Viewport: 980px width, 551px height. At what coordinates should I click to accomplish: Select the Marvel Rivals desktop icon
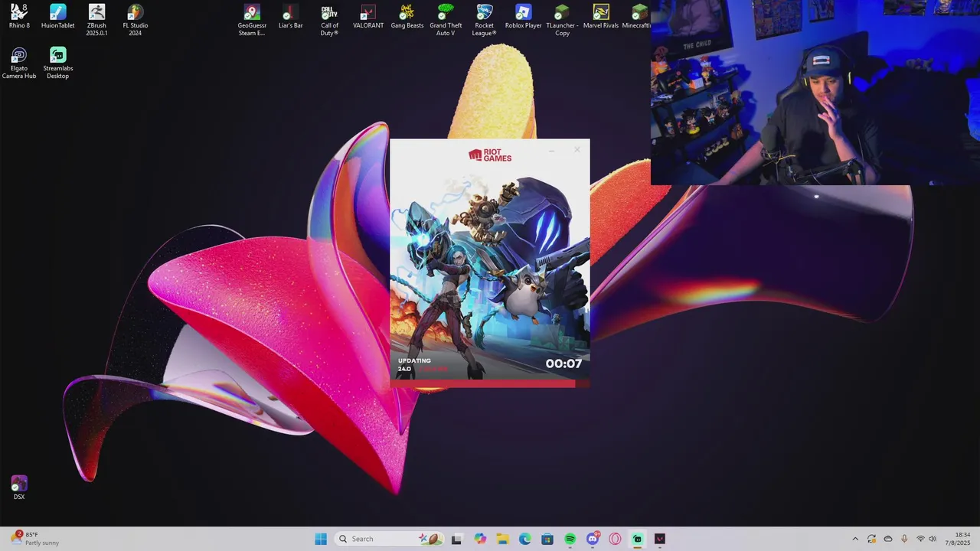point(601,16)
